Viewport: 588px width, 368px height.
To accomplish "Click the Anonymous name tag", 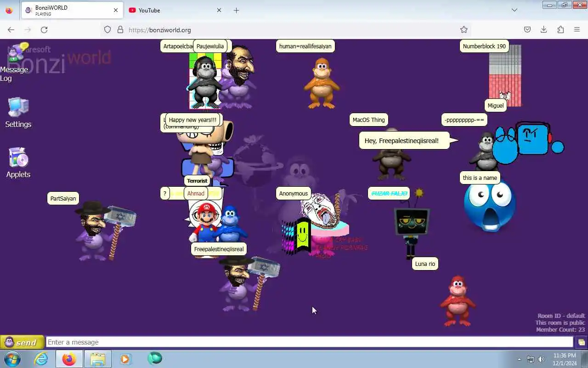I will pyautogui.click(x=293, y=194).
